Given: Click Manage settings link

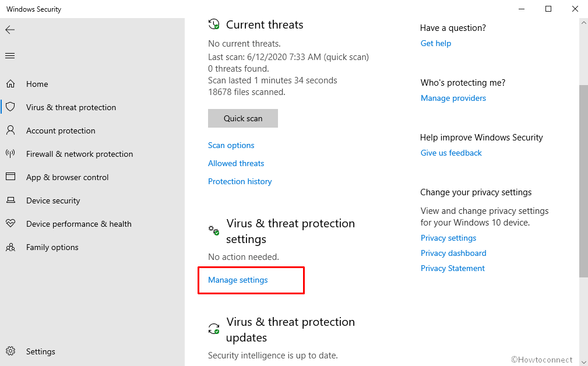Looking at the screenshot, I should coord(238,280).
